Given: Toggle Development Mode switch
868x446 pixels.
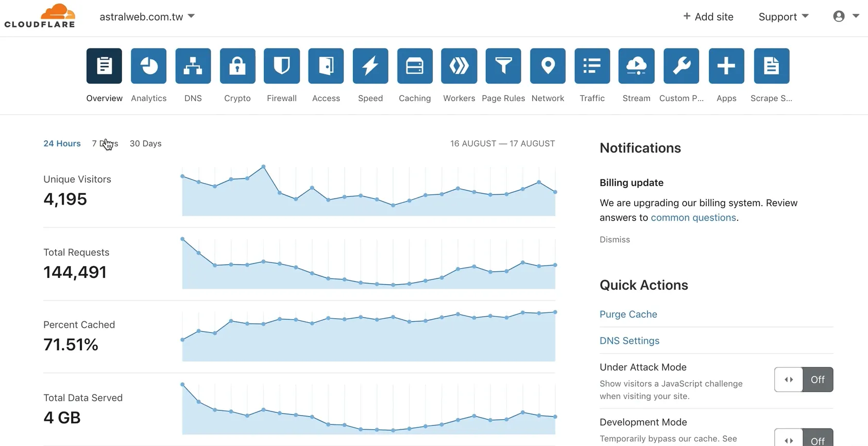Looking at the screenshot, I should [x=803, y=438].
